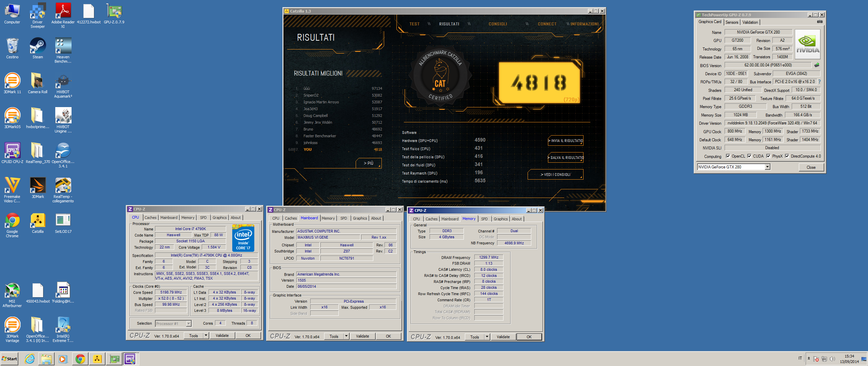Viewport: 868px width, 366px height.
Task: Switch to Sensors tab in GPU-Z
Action: [x=732, y=22]
